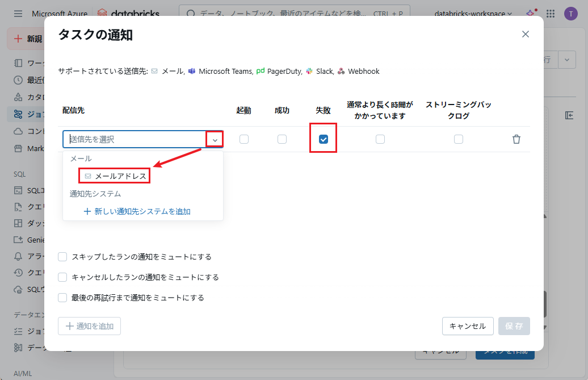Image resolution: width=588 pixels, height=380 pixels.
Task: Open the Recents clock sidebar icon
Action: 18,80
